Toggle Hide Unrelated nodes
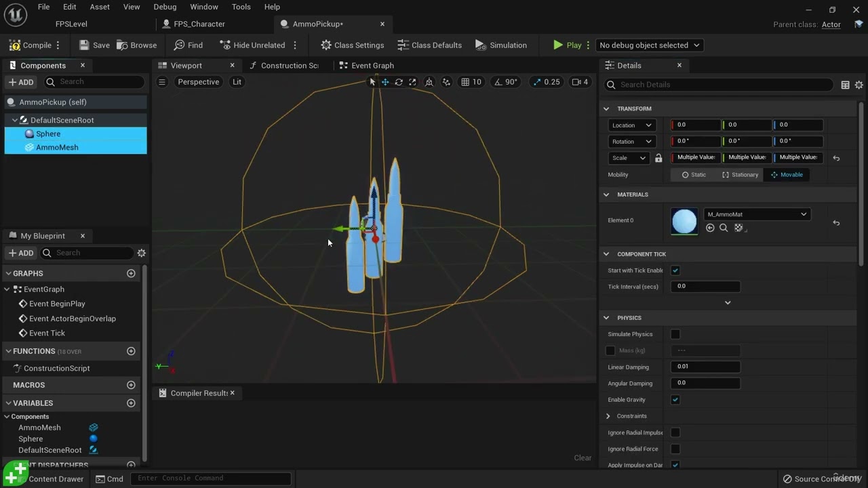Screen dimensions: 868x488 coord(252,45)
